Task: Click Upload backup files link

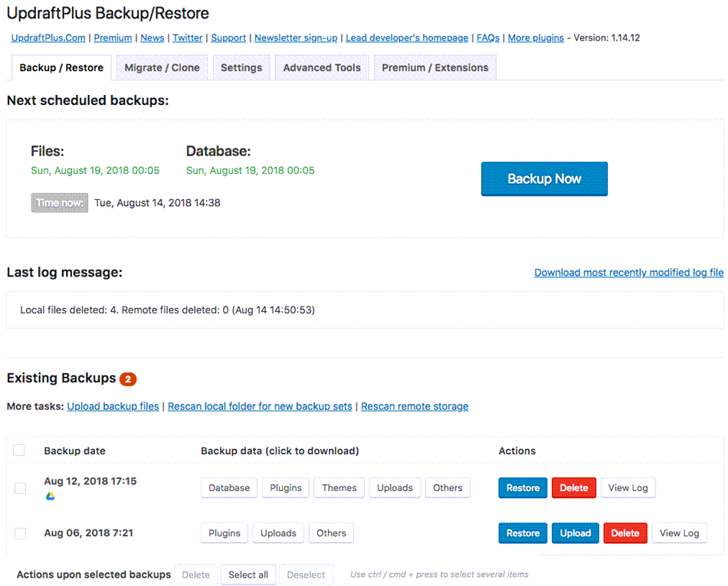Action: click(x=113, y=407)
